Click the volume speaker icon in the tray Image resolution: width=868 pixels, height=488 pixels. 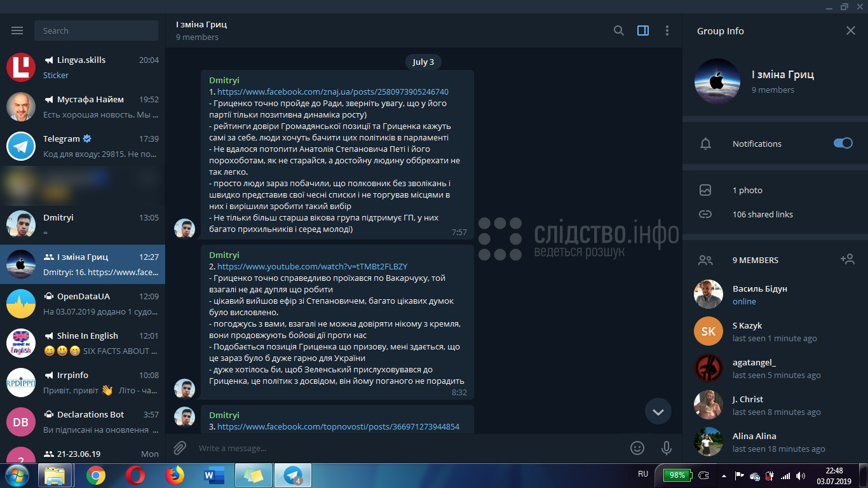[800, 475]
